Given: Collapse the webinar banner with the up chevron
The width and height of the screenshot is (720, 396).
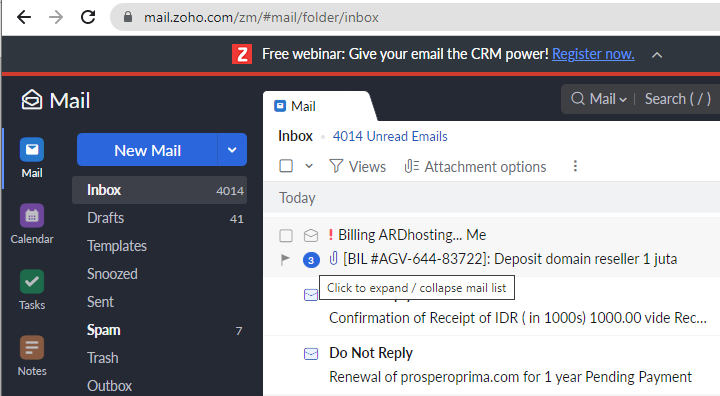Looking at the screenshot, I should coord(657,55).
